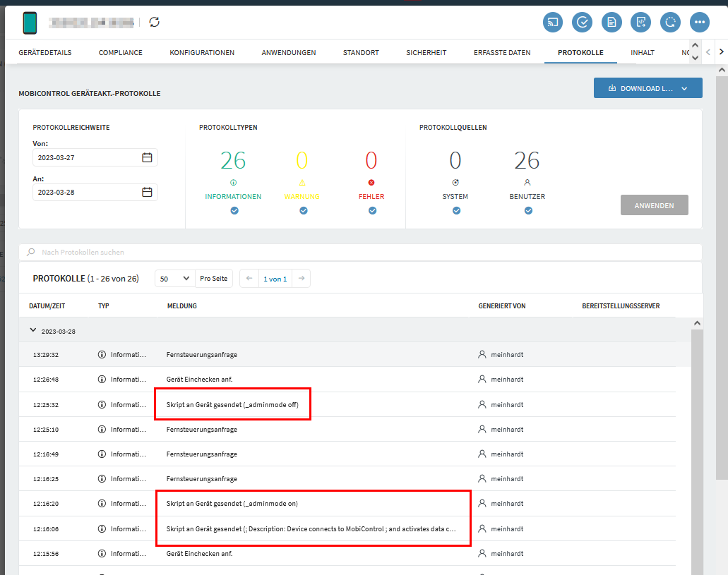Click the send script icon
Screen dimensions: 728x575
click(x=641, y=22)
